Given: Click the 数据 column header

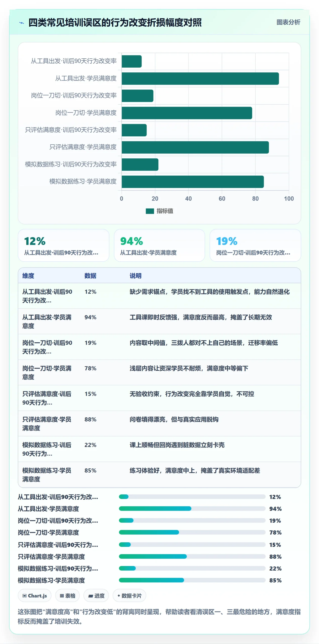Looking at the screenshot, I should (x=90, y=276).
